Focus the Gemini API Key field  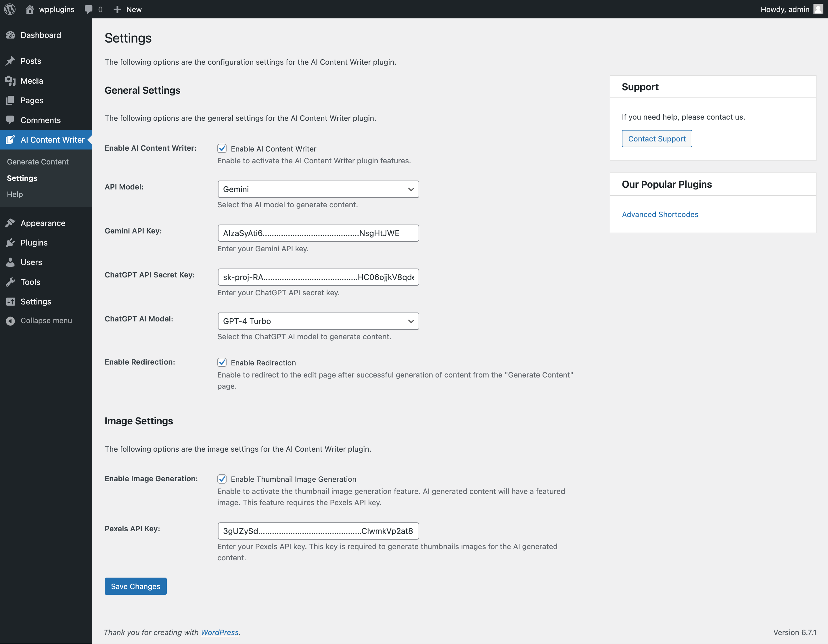[318, 233]
